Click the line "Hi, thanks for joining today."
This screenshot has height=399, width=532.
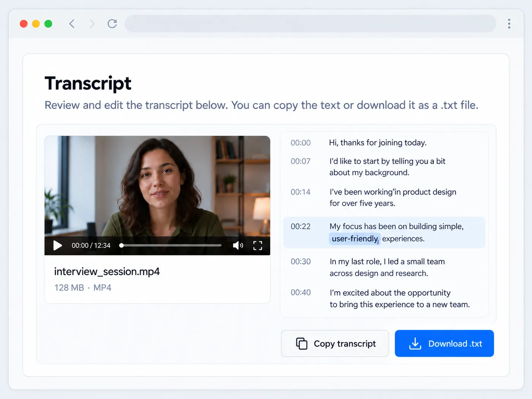coord(378,142)
